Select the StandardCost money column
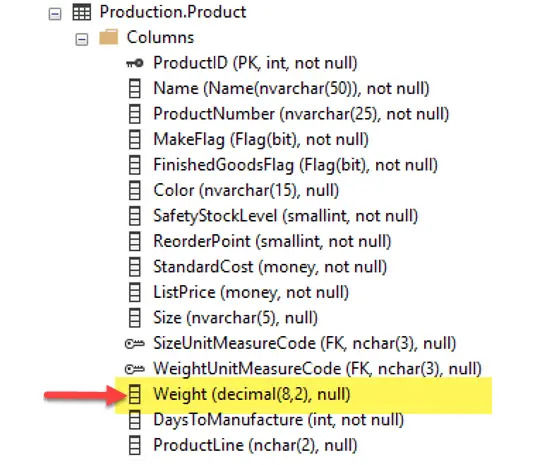This screenshot has width=539, height=465. pos(270,267)
